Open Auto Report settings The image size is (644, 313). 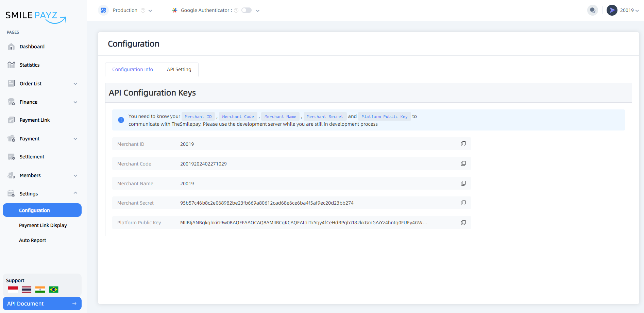coord(33,240)
